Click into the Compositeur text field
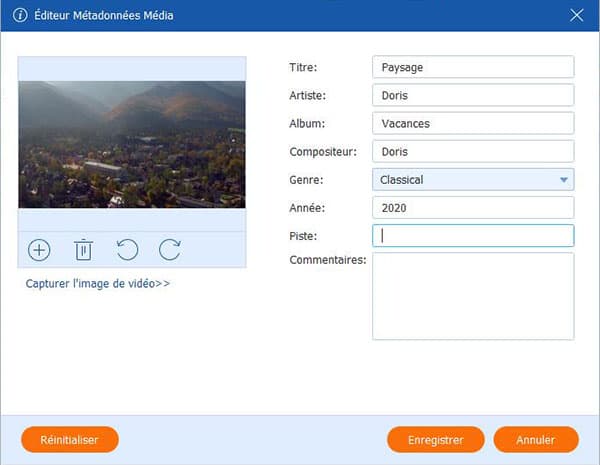The width and height of the screenshot is (600, 465). tap(472, 151)
